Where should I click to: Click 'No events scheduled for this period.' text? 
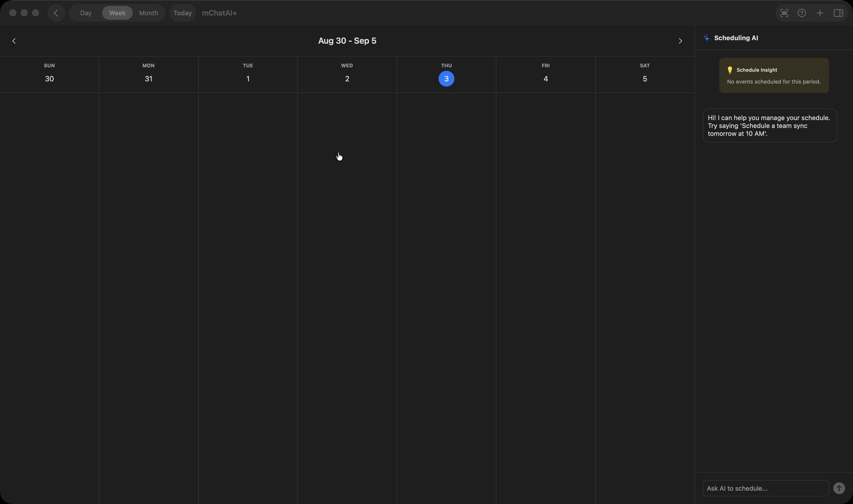pos(774,82)
